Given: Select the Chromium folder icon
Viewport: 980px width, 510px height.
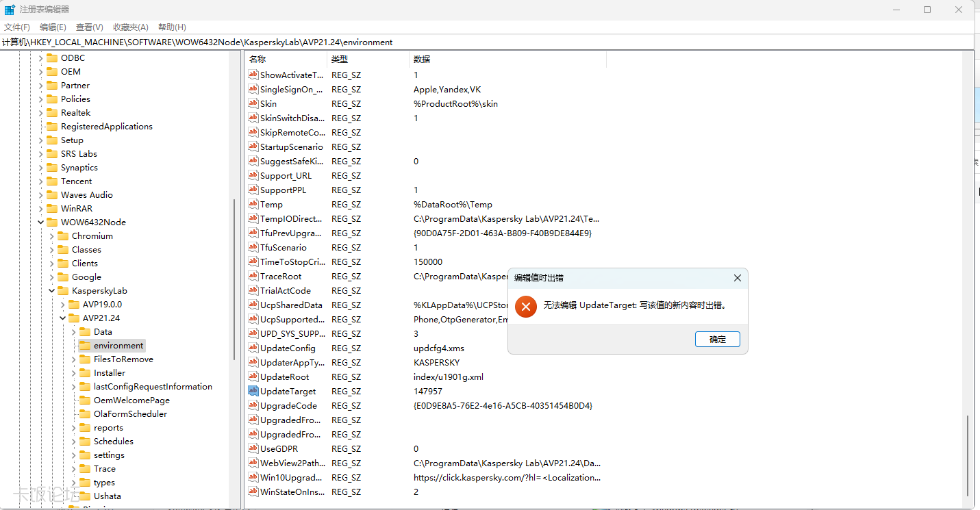Looking at the screenshot, I should 63,236.
